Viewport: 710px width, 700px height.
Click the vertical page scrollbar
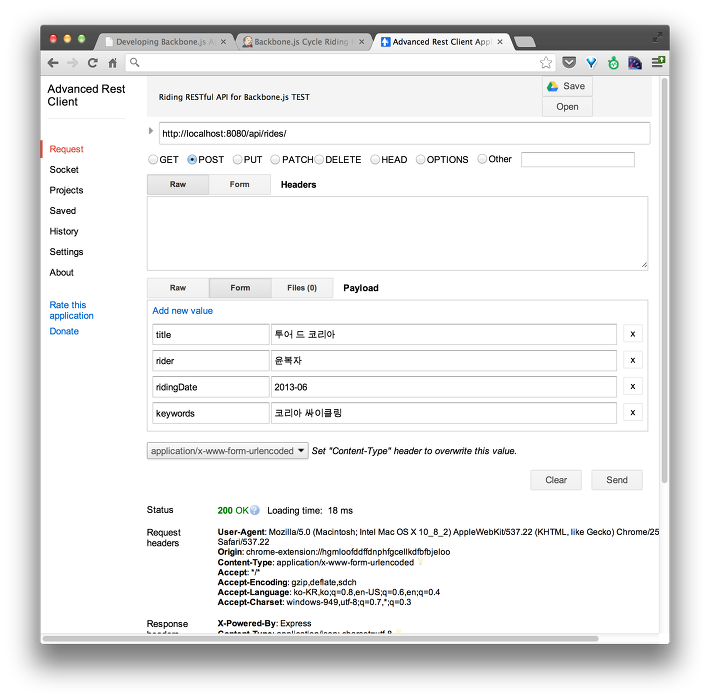(x=664, y=280)
